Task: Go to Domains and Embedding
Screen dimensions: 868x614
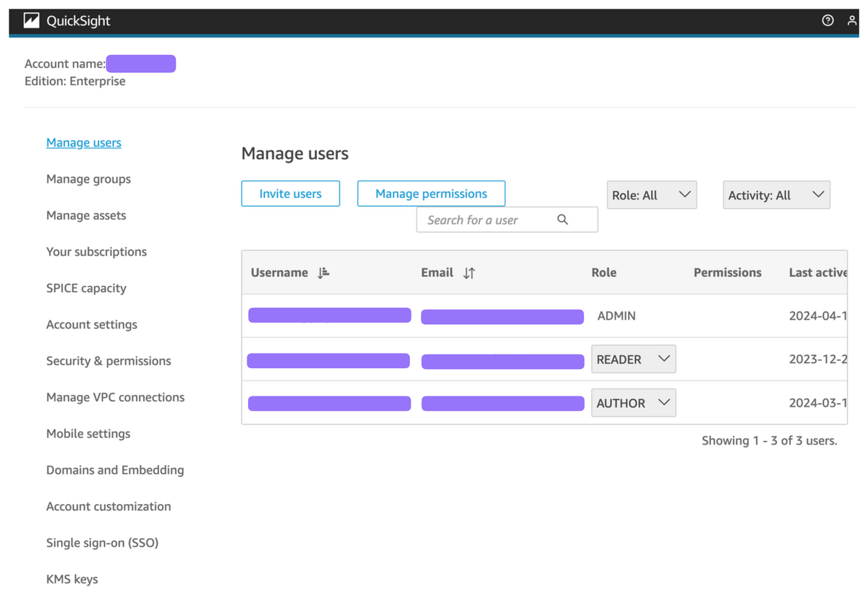Action: pyautogui.click(x=115, y=470)
